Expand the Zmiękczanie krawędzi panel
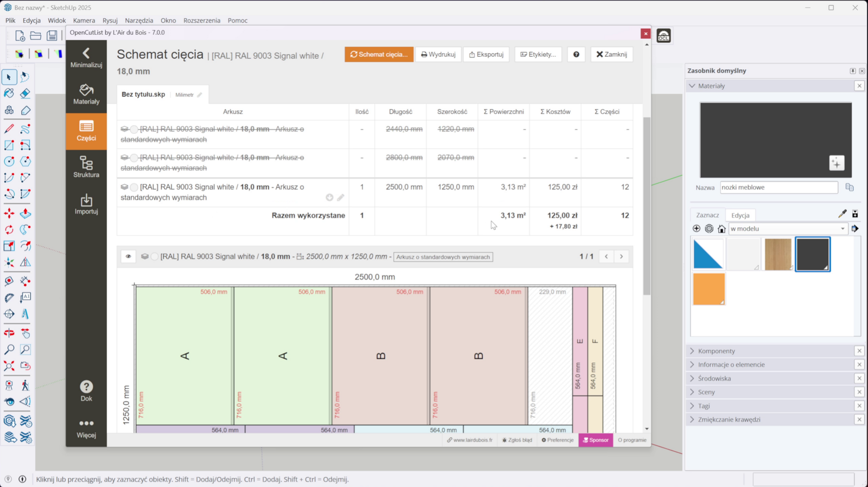The height and width of the screenshot is (487, 868). 729,419
